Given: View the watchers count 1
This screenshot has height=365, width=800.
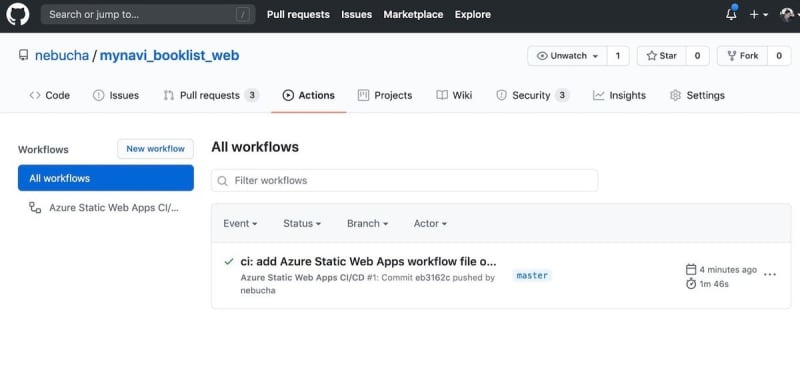Looking at the screenshot, I should 618,56.
